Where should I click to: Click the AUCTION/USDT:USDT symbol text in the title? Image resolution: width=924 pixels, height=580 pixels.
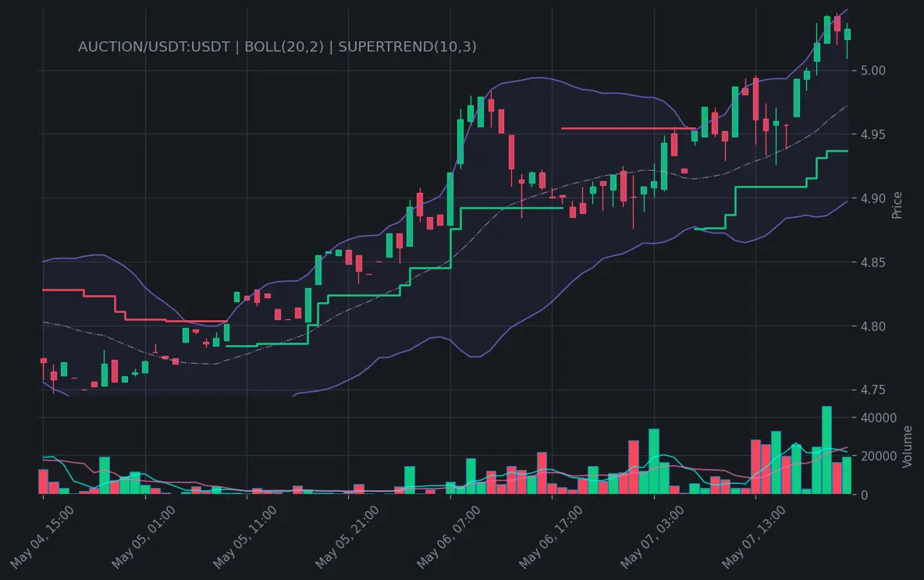pyautogui.click(x=154, y=47)
